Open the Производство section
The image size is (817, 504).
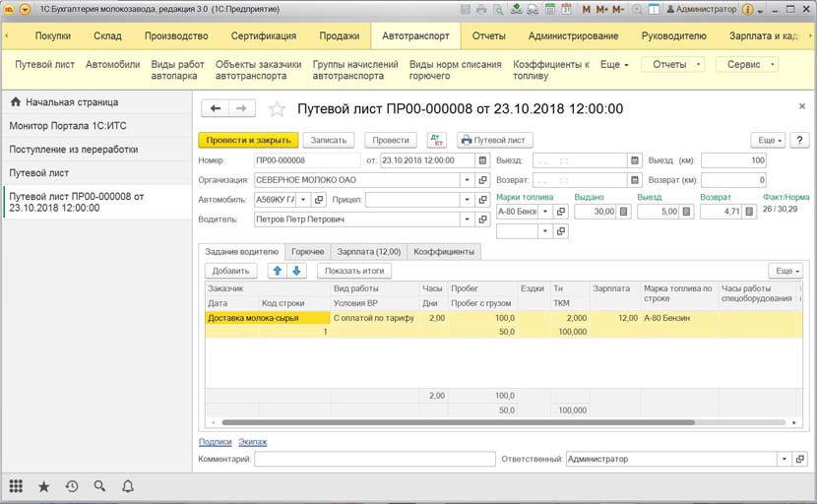[x=176, y=36]
